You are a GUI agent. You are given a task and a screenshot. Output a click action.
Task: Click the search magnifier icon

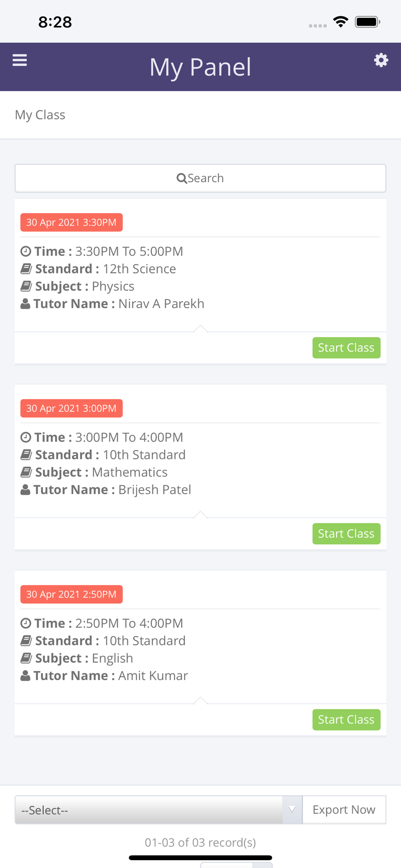[182, 178]
